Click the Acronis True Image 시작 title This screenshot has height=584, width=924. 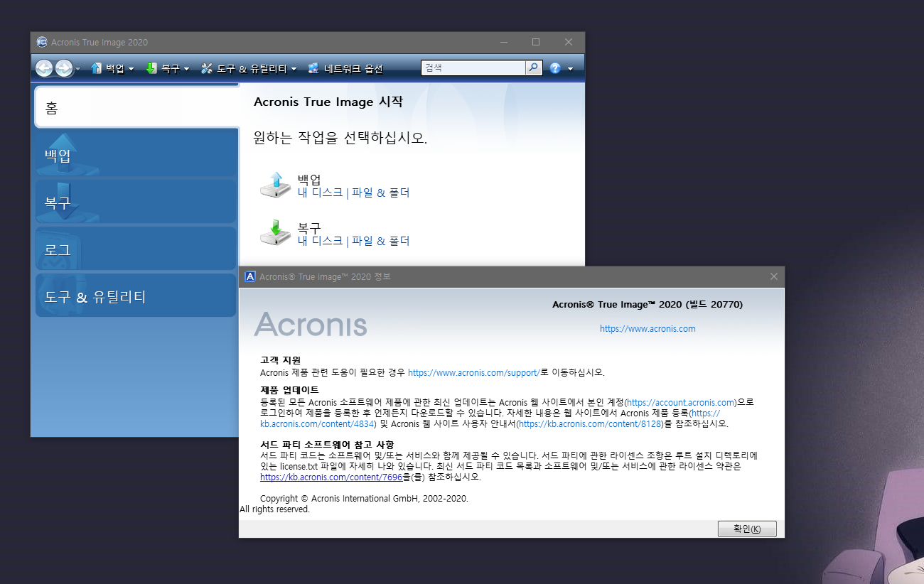tap(328, 102)
